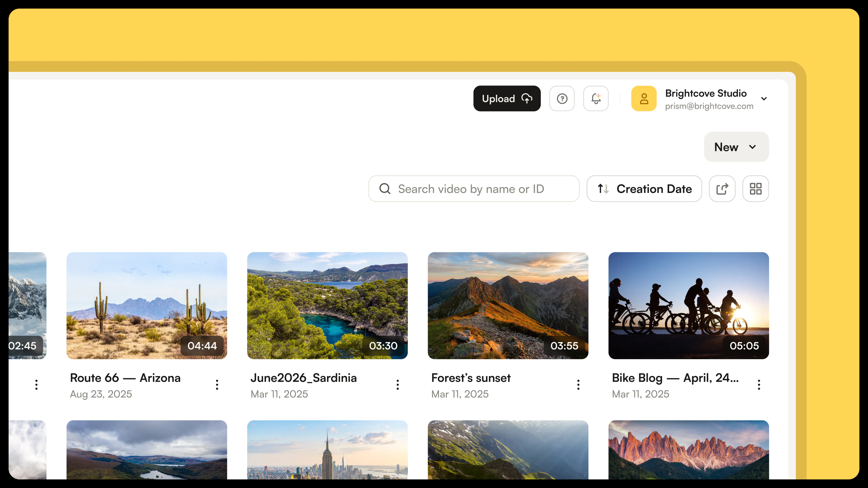Click the Forest's sunset title

click(x=471, y=378)
